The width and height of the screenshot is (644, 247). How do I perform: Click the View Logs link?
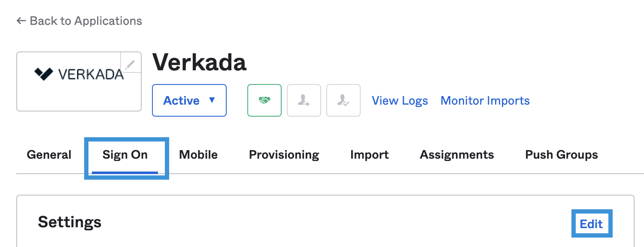coord(400,101)
